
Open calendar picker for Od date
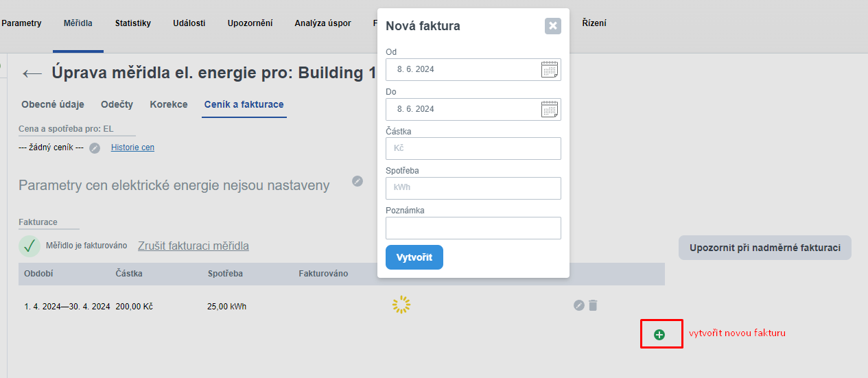pyautogui.click(x=550, y=69)
